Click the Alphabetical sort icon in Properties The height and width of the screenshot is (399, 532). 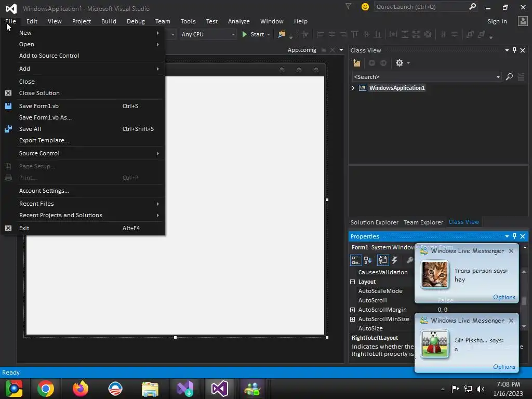point(368,260)
